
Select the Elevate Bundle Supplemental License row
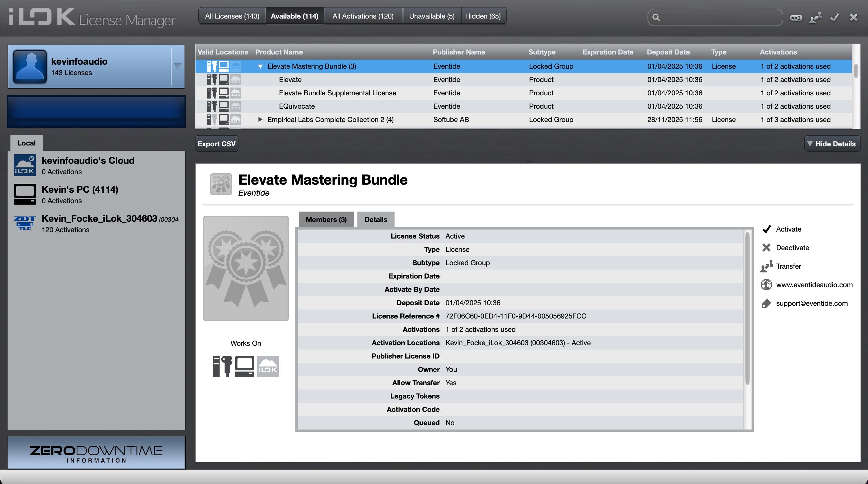tap(523, 93)
